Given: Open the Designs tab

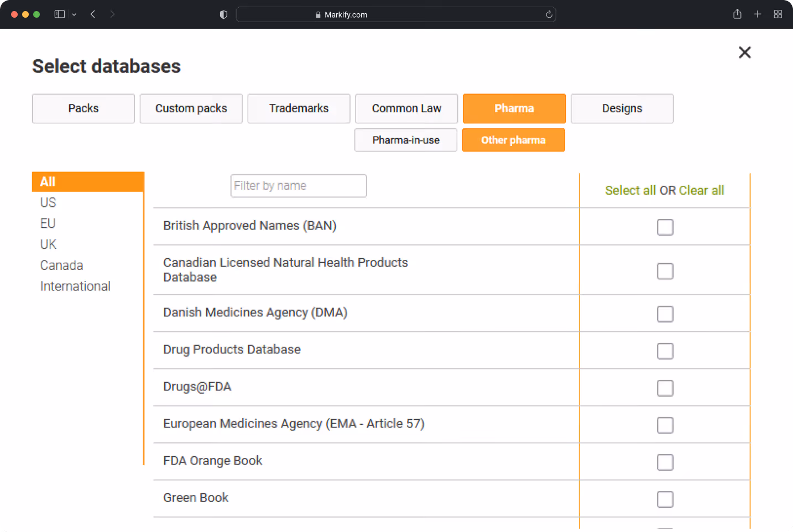Looking at the screenshot, I should point(622,108).
